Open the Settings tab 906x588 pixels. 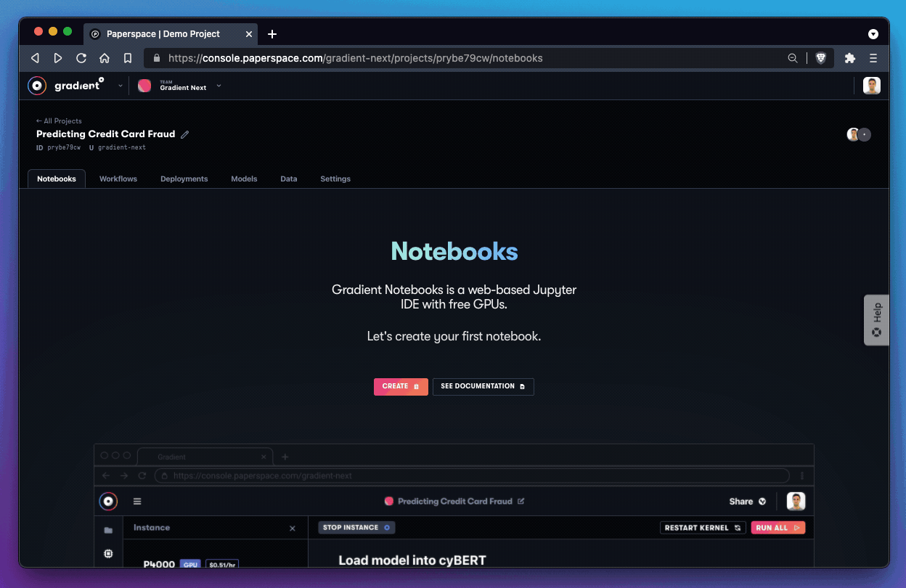pos(335,179)
